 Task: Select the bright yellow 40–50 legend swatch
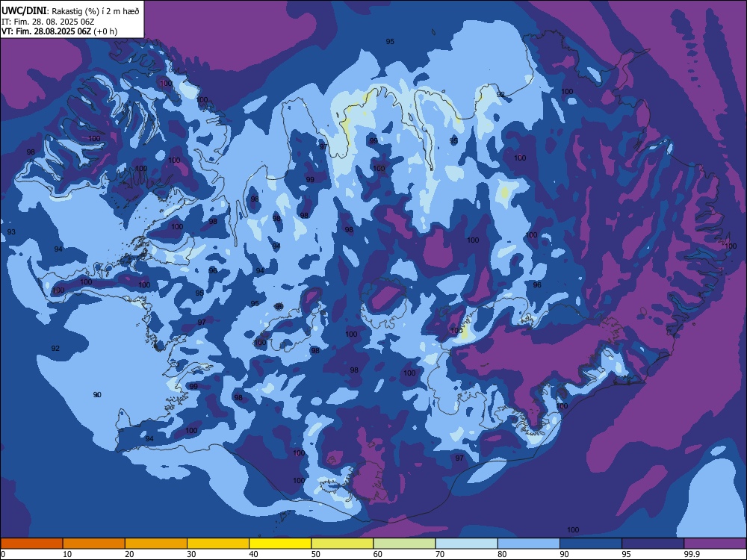(280, 544)
